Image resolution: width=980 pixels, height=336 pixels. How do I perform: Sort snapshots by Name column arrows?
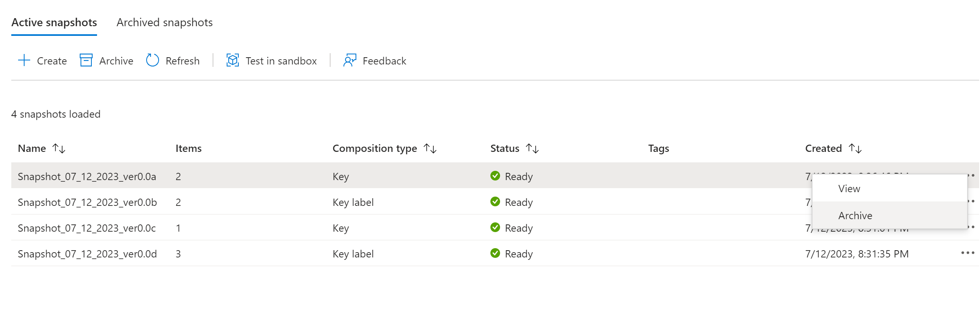59,149
